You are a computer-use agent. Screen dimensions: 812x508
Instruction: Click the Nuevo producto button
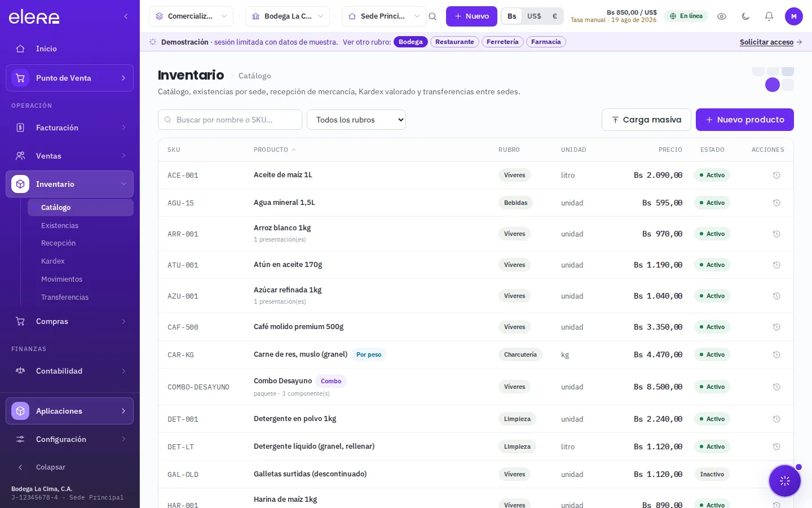click(x=745, y=120)
